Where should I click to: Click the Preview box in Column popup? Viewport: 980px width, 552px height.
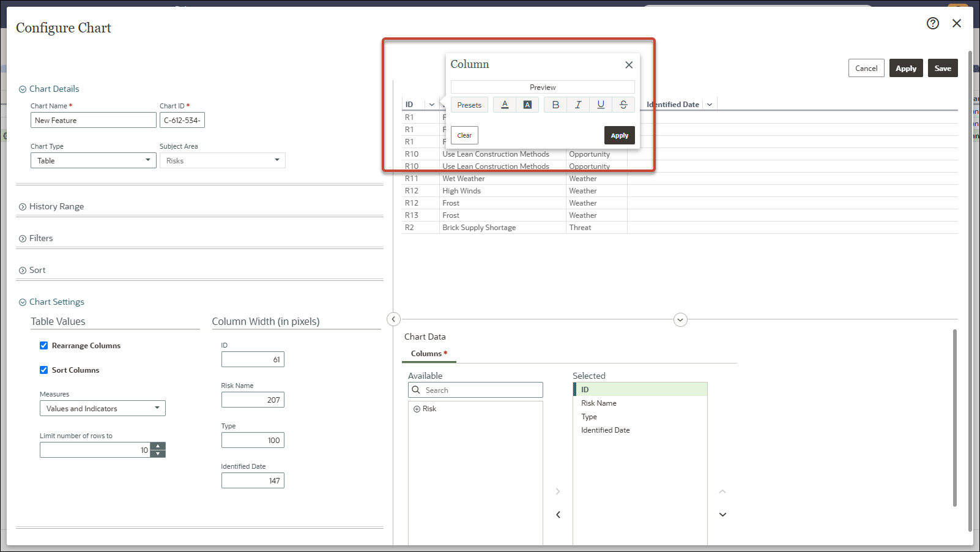(x=543, y=87)
